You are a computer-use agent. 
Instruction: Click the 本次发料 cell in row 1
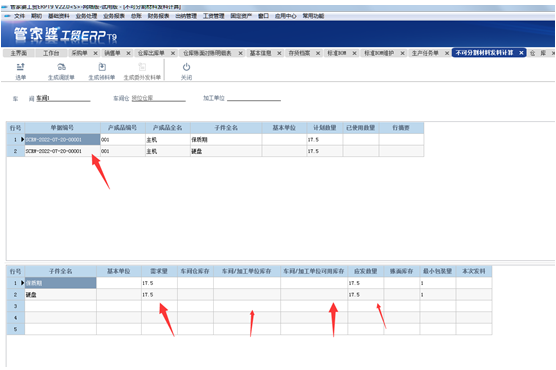click(x=474, y=283)
